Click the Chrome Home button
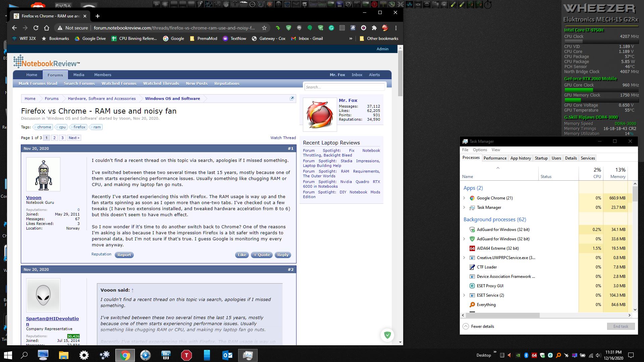644x362 pixels. point(47,28)
